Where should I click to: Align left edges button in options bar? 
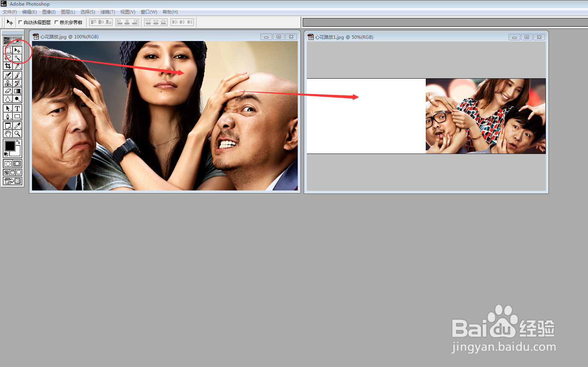point(120,22)
